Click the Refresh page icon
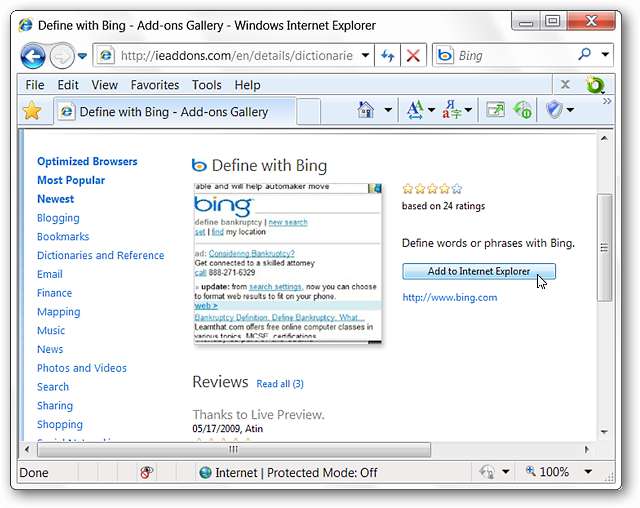The image size is (640, 508). (x=389, y=56)
